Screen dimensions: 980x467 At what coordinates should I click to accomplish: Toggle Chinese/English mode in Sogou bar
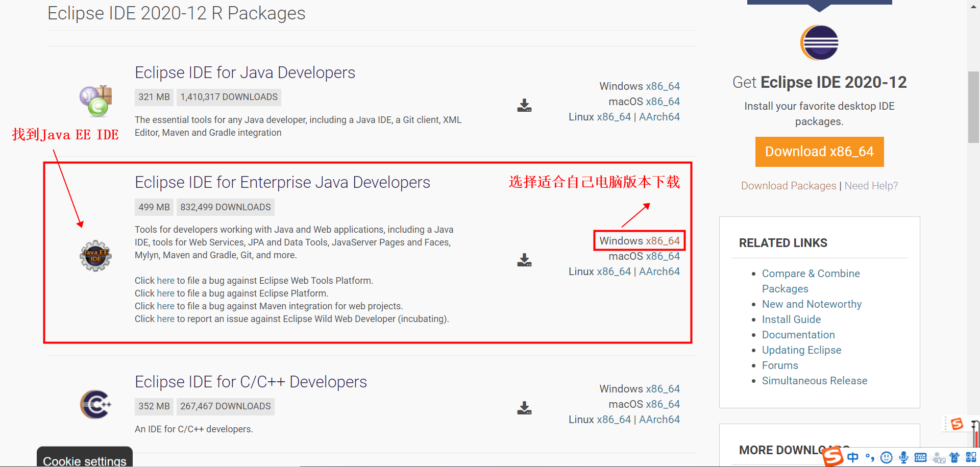pyautogui.click(x=853, y=457)
